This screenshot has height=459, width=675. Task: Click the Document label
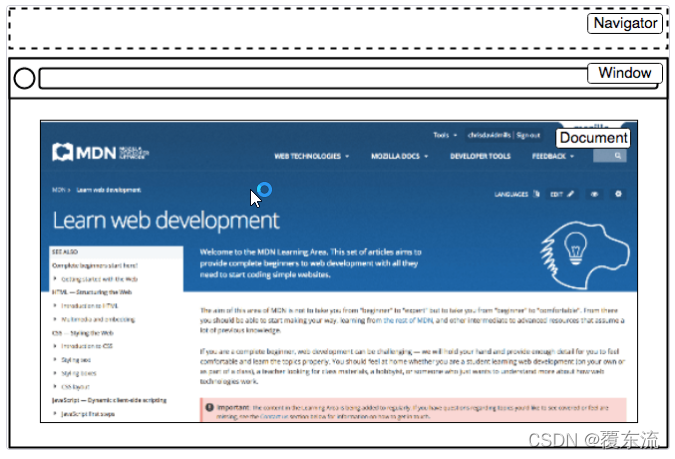pyautogui.click(x=593, y=138)
